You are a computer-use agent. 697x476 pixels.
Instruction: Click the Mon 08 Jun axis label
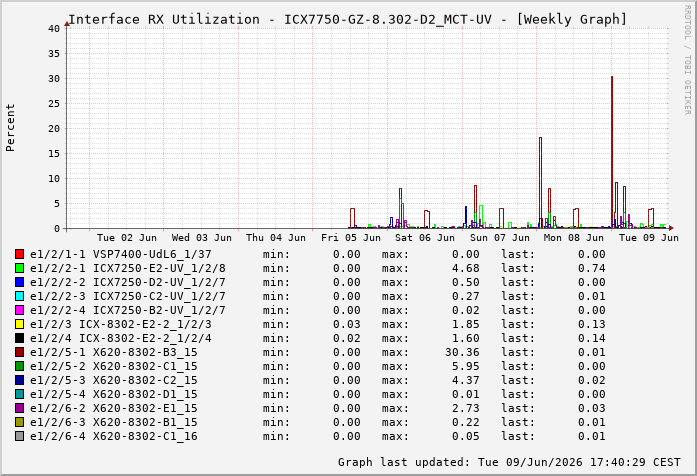(574, 238)
